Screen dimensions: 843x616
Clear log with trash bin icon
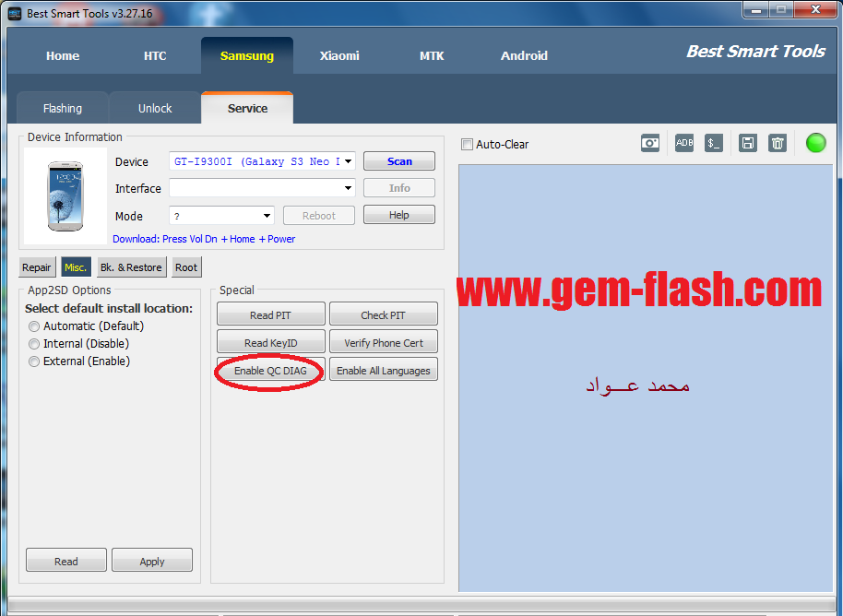pos(777,143)
